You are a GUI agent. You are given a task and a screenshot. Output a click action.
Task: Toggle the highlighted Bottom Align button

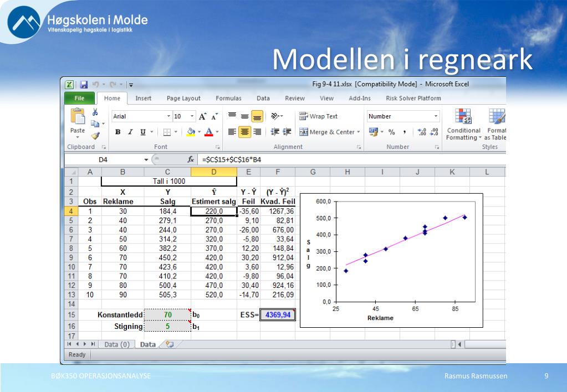[x=257, y=116]
